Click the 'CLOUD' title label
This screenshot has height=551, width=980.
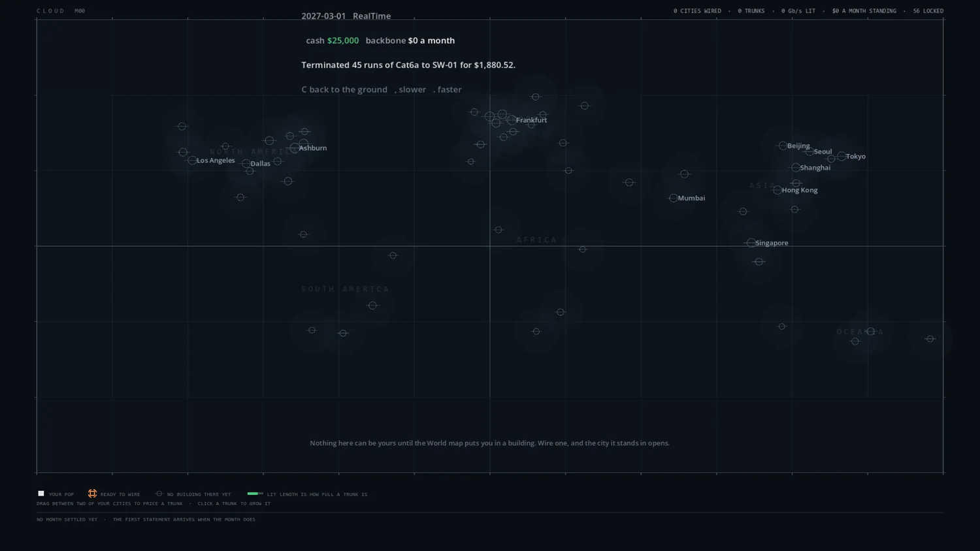point(51,11)
